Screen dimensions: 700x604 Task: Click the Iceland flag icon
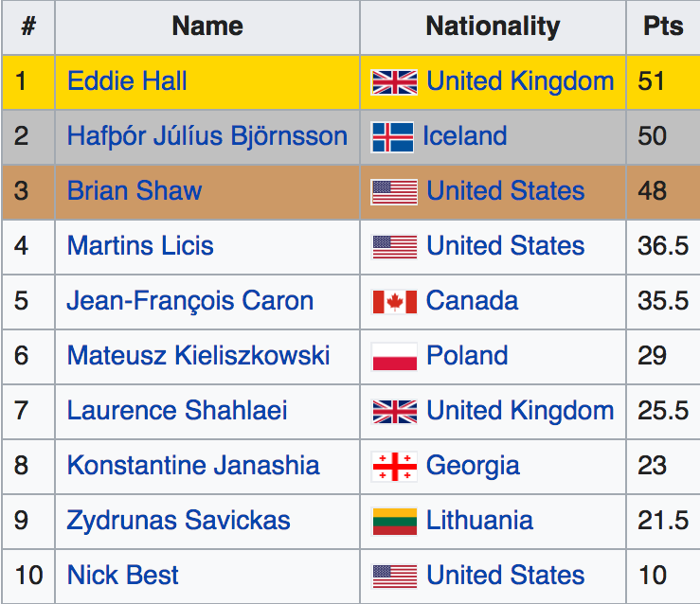[x=392, y=137]
